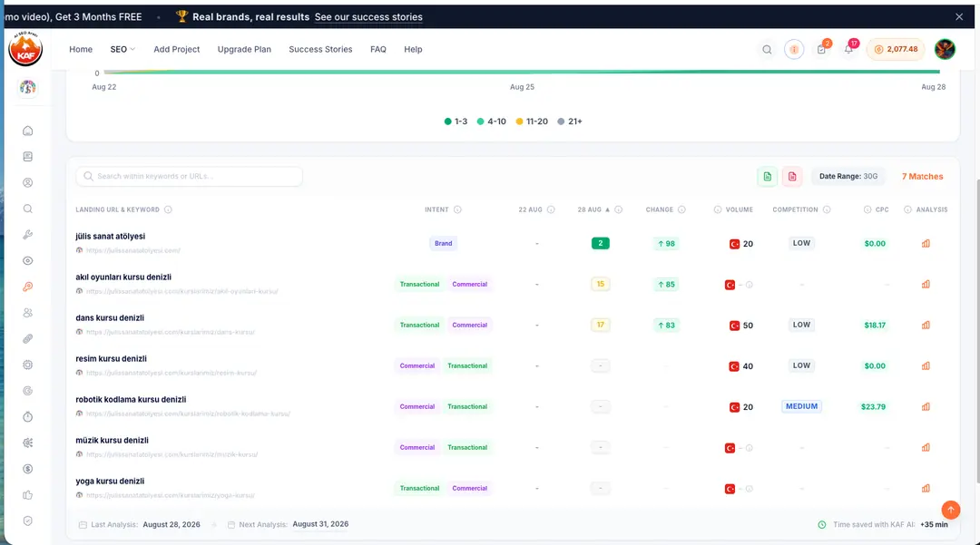Open the Upgrade Plan menu item
The image size is (980, 545).
coord(244,49)
